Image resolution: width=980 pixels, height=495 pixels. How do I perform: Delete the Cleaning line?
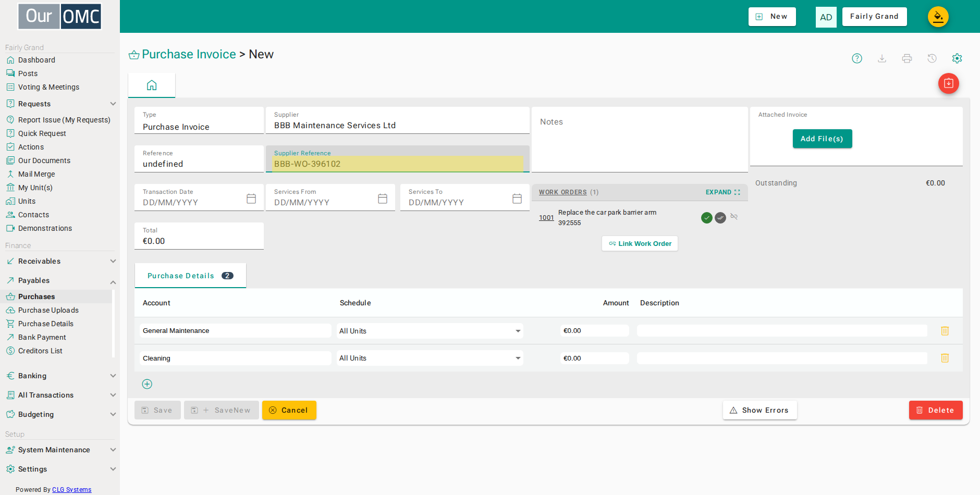click(945, 358)
